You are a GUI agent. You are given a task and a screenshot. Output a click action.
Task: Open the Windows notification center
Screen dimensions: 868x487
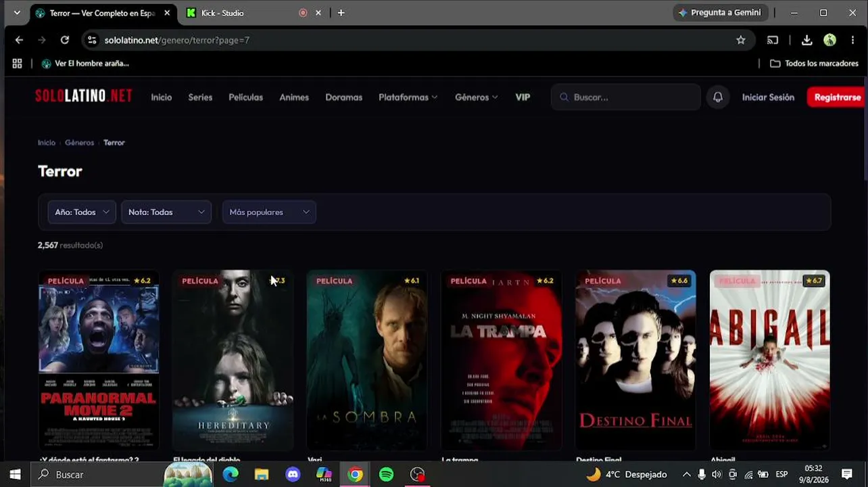click(x=847, y=474)
